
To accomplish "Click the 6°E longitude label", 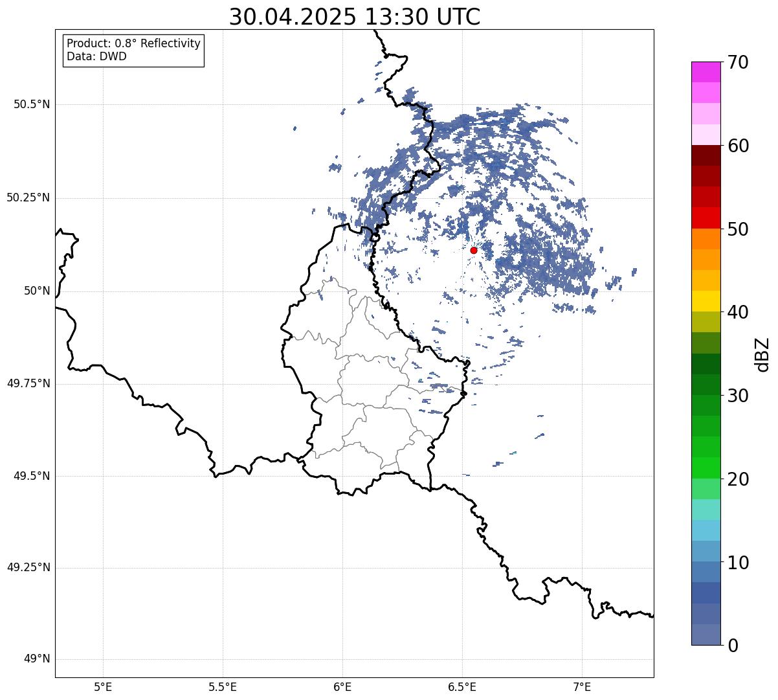I will [x=342, y=686].
